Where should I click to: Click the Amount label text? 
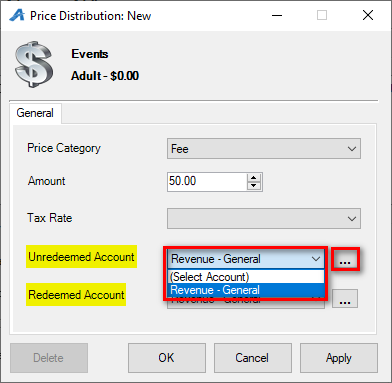point(46,181)
